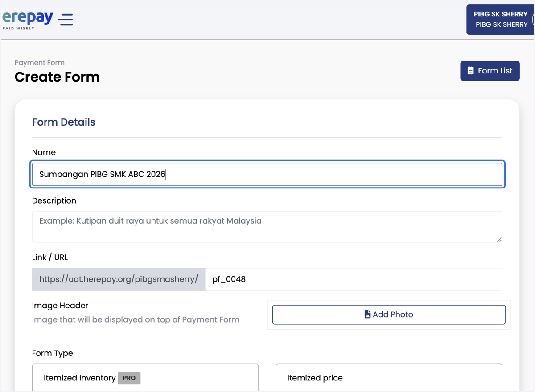Select the Itemized Inventory form type
Image resolution: width=535 pixels, height=392 pixels.
tap(145, 378)
